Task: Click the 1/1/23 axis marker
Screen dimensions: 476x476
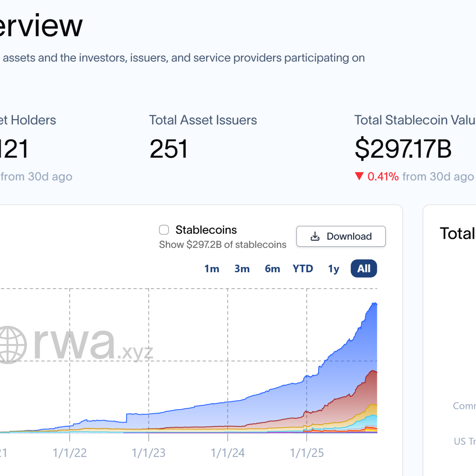Action: pyautogui.click(x=149, y=453)
